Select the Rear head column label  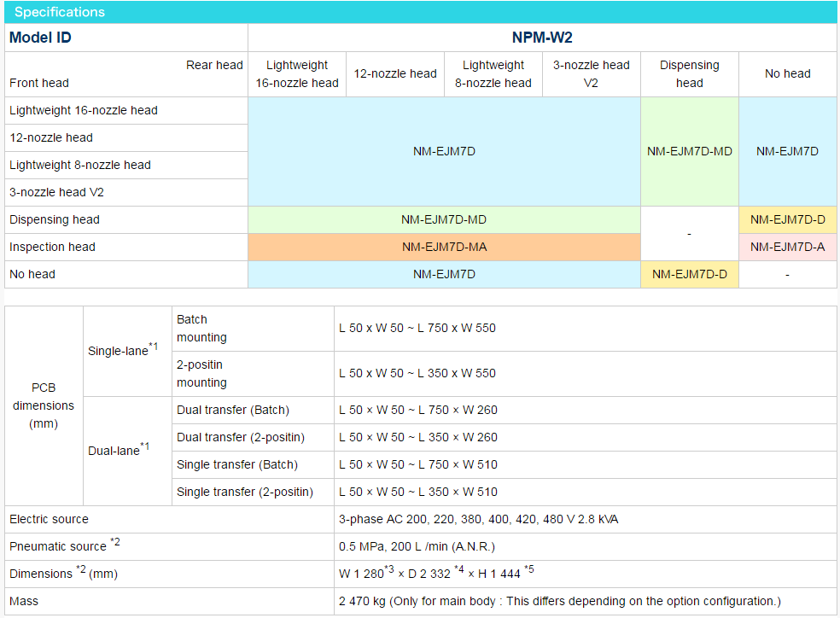[214, 65]
